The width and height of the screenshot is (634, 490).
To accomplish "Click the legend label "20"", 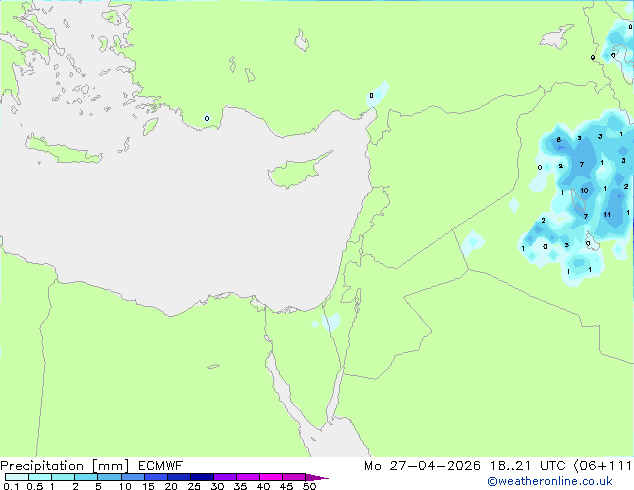I will coord(171,486).
